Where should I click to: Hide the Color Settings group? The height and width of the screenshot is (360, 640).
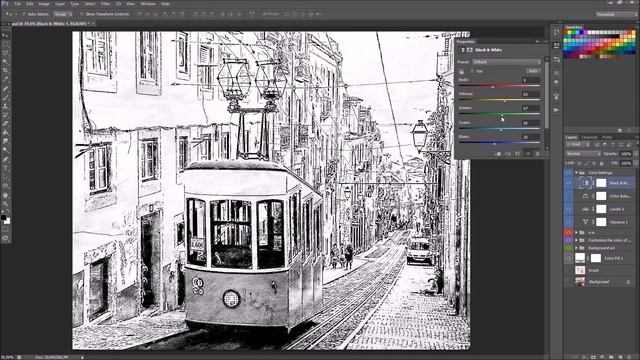[569, 173]
